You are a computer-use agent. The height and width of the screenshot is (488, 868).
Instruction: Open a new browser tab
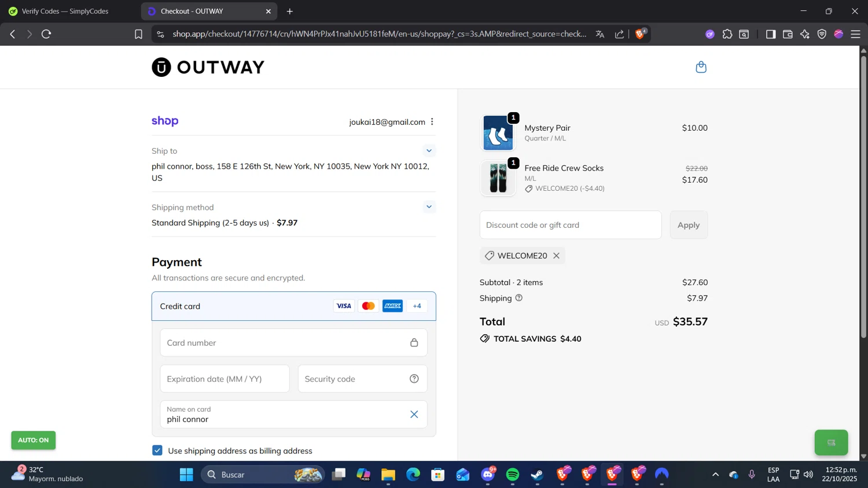coord(290,11)
